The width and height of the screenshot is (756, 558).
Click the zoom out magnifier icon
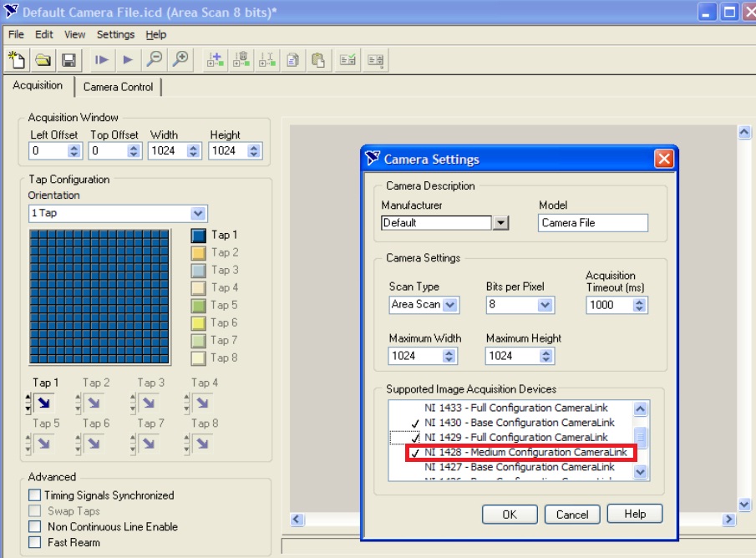(x=155, y=60)
